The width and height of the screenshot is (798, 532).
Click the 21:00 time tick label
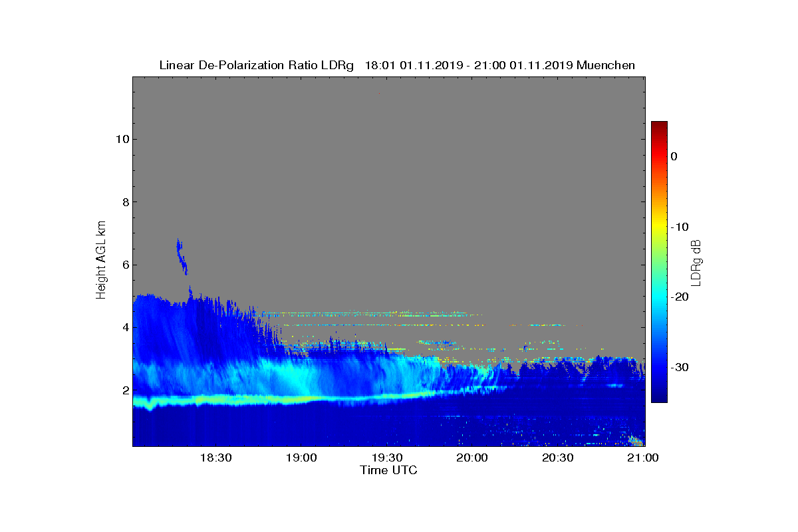(642, 458)
